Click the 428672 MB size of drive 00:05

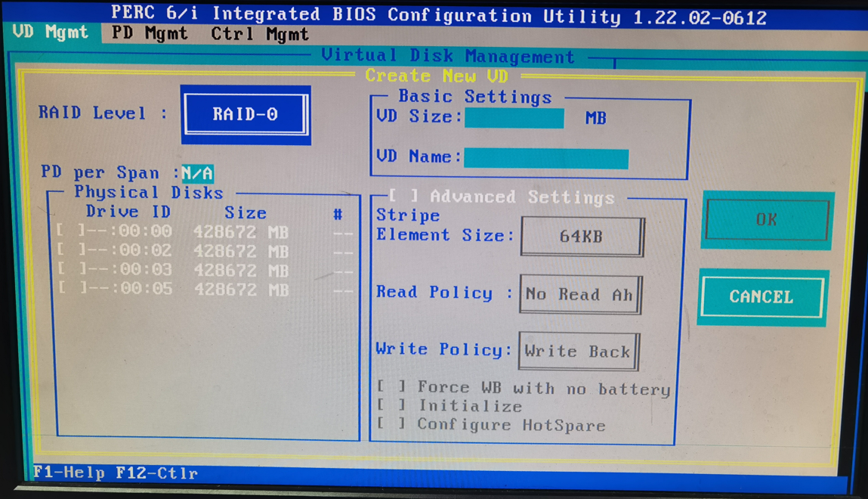tap(241, 289)
